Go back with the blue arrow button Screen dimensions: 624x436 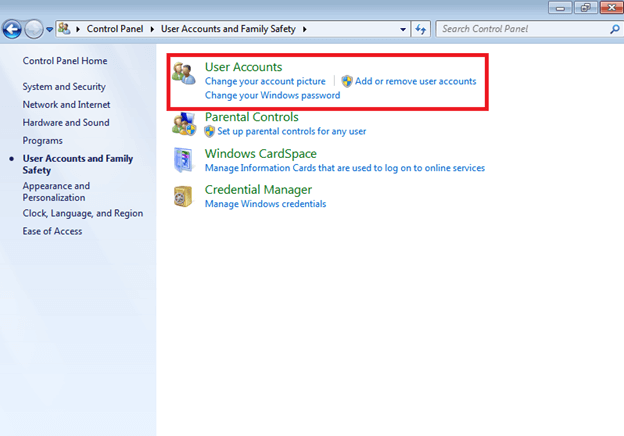pos(12,29)
